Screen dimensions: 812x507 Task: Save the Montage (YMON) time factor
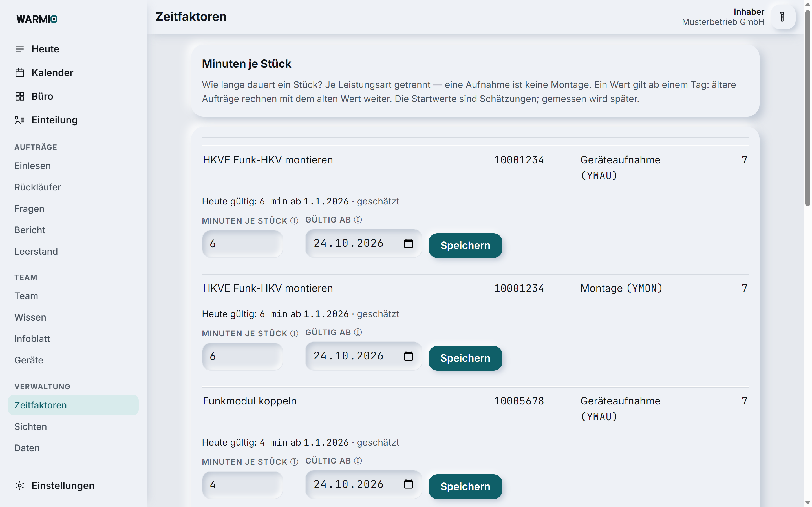tap(465, 358)
